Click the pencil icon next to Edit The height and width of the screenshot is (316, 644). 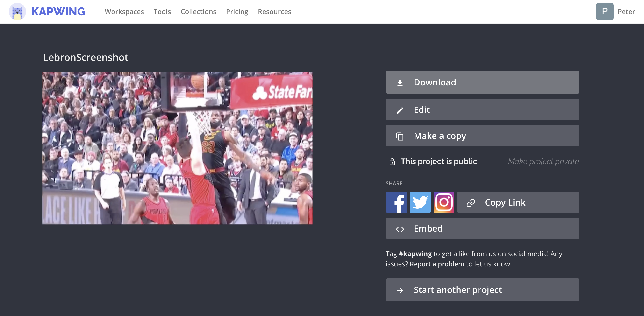(x=400, y=110)
